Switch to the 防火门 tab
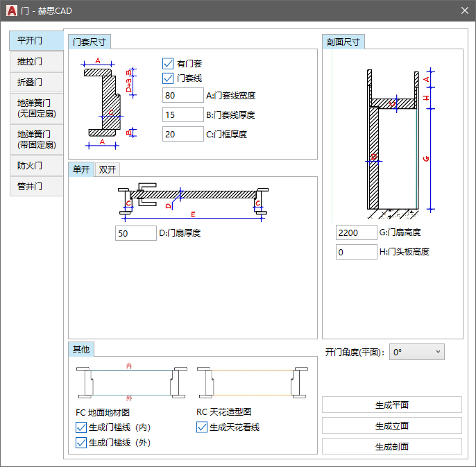 [36, 165]
